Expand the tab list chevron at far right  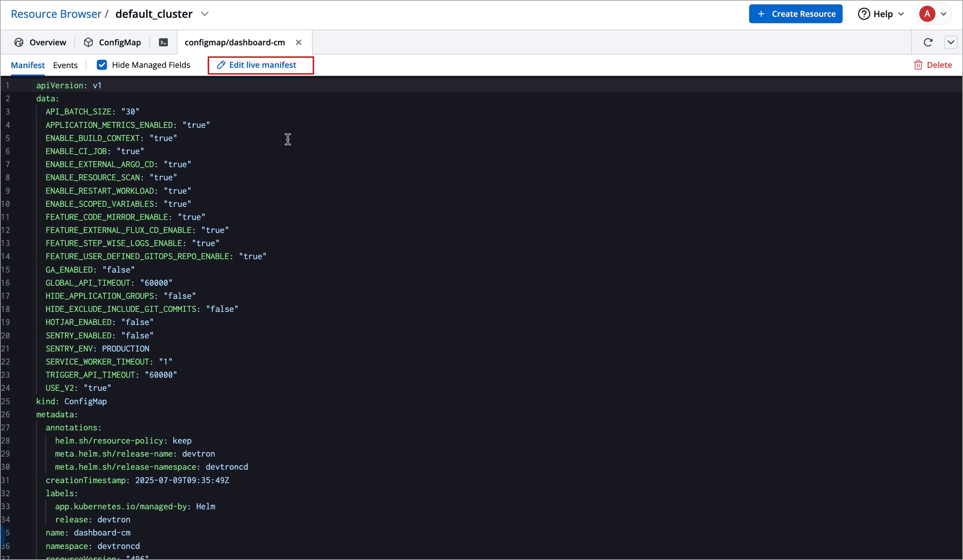950,42
